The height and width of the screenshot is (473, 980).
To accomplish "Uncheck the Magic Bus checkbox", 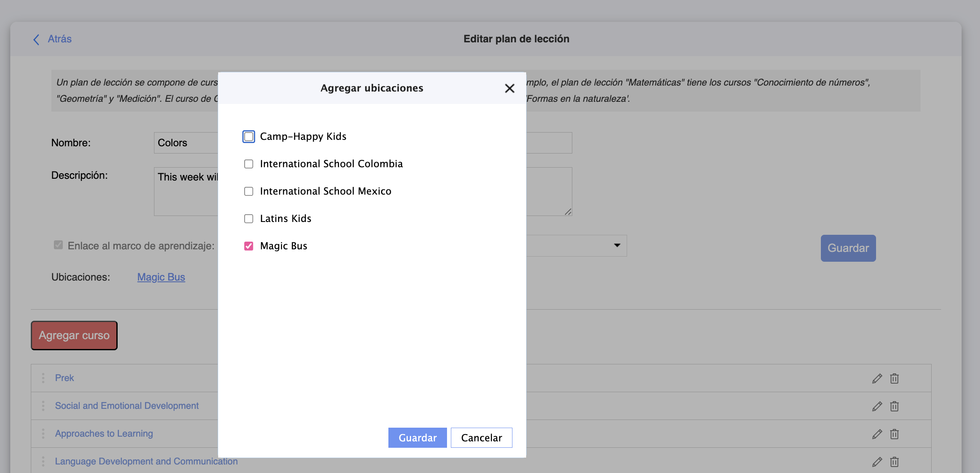I will tap(249, 246).
